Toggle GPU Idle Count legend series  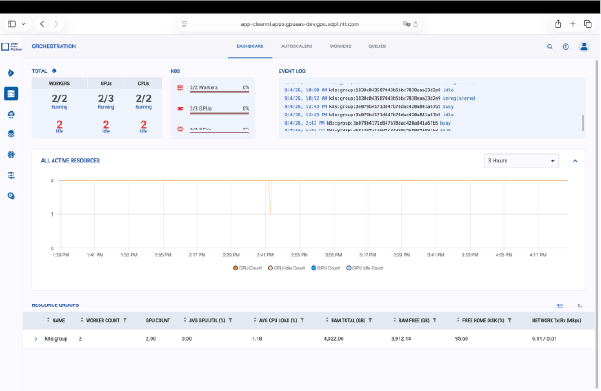tap(365, 268)
